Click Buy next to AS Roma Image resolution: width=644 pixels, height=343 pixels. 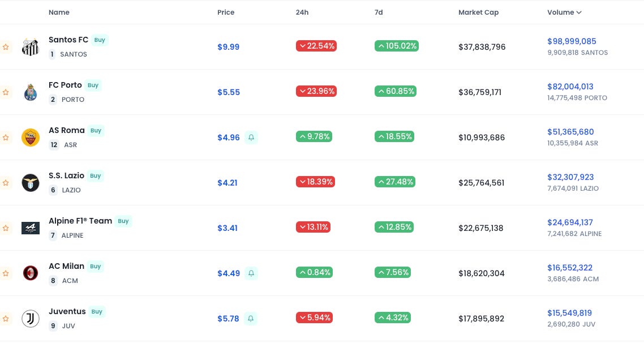[96, 130]
